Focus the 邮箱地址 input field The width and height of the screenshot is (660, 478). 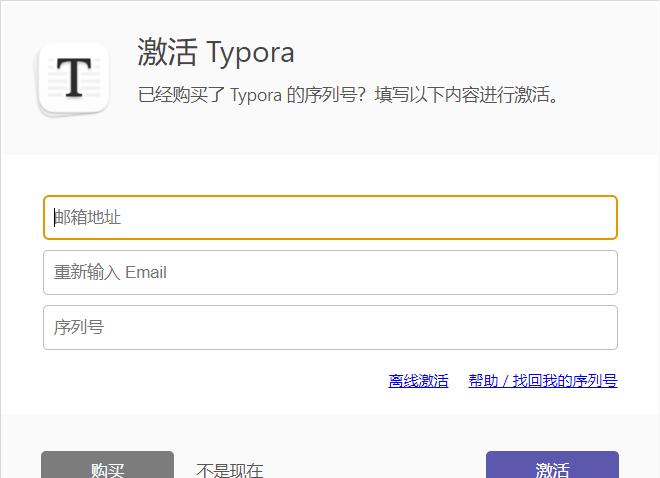[x=330, y=217]
